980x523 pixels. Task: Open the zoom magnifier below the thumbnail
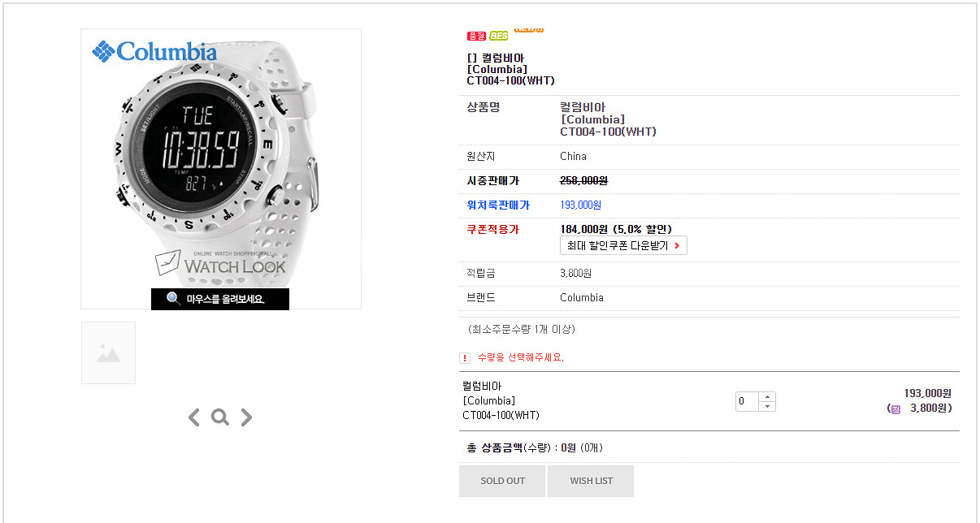(219, 417)
